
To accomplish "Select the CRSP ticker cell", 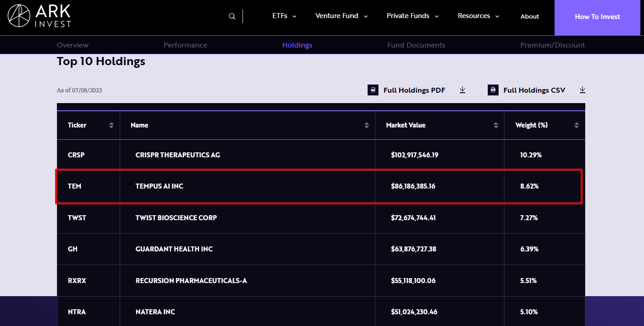I will click(76, 155).
